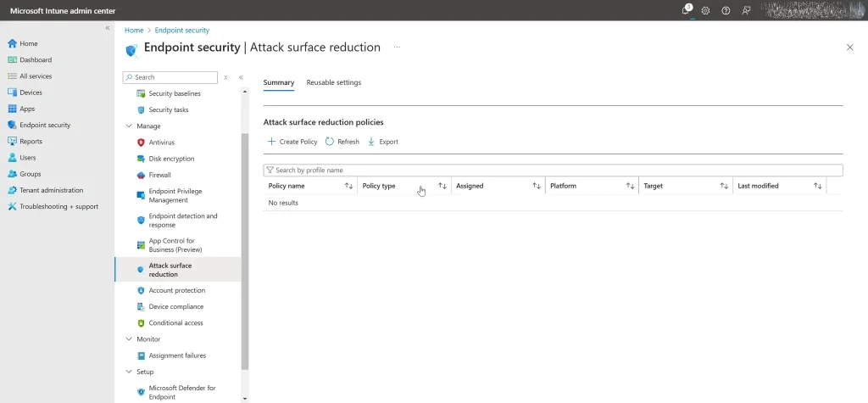The height and width of the screenshot is (403, 868).
Task: Click the Firewall icon
Action: pos(141,175)
